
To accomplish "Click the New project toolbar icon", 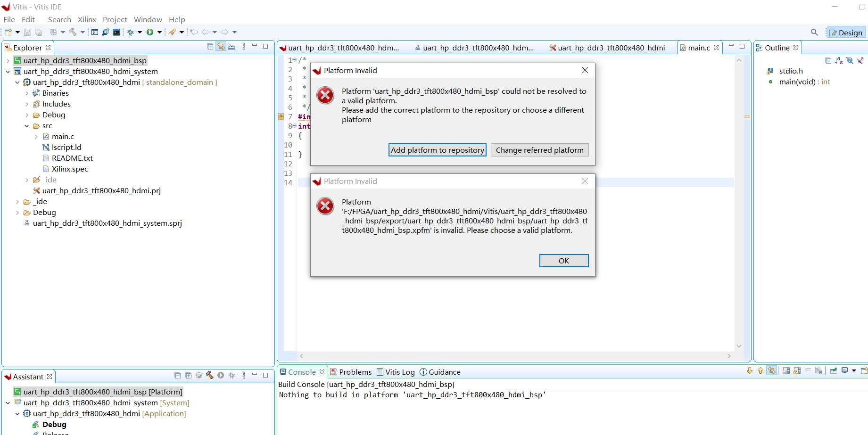I will [x=8, y=32].
